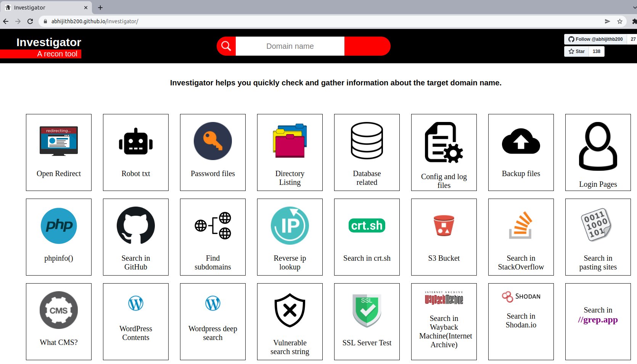Screen dimensions: 637x364
Task: Click the Star button for the repository
Action: [577, 51]
